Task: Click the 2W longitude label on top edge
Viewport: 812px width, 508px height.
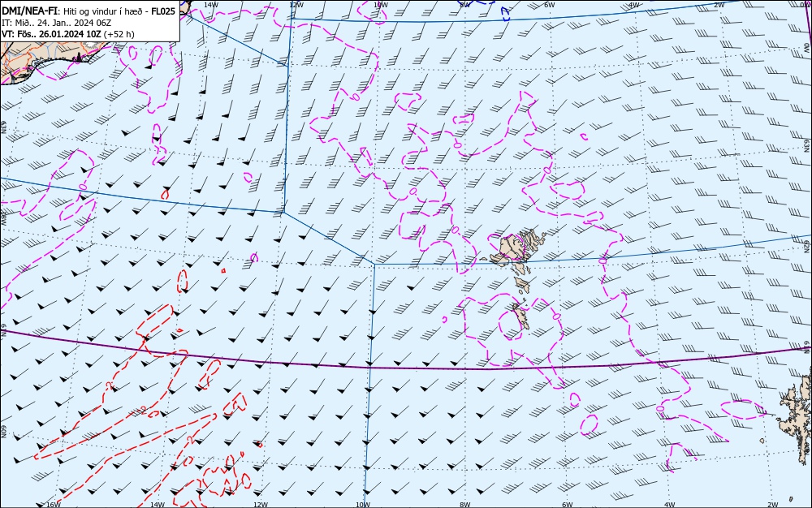Action: (x=719, y=5)
